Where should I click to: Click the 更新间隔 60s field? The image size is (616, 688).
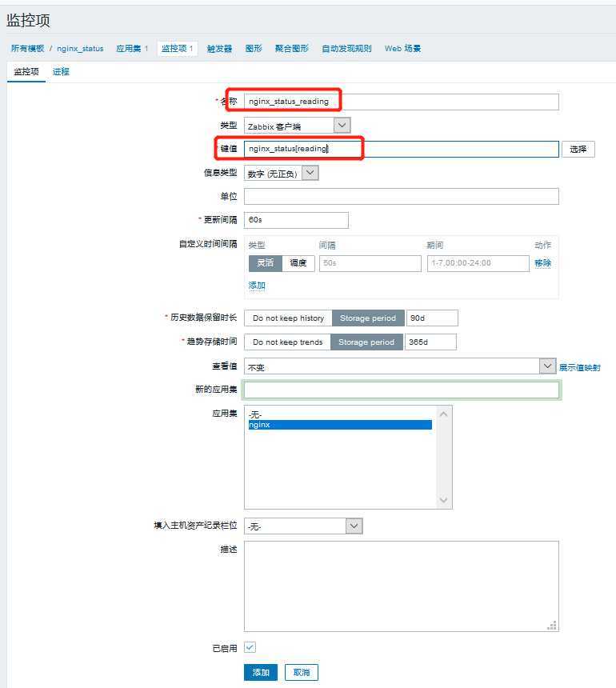pos(296,220)
